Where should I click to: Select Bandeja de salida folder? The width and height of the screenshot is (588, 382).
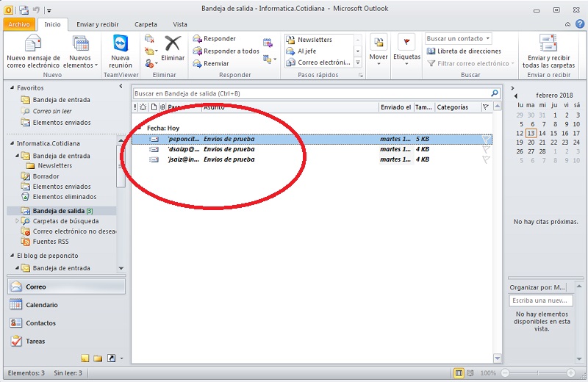pos(61,211)
